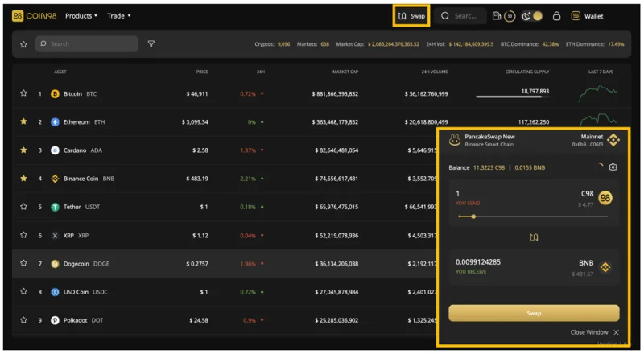
Task: Click the C98 token icon
Action: point(605,198)
